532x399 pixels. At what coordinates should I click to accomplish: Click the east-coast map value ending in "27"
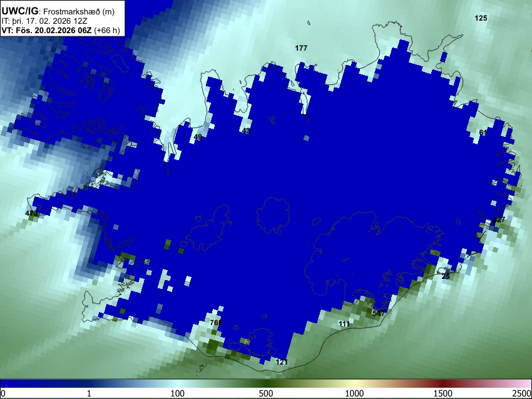click(x=499, y=220)
